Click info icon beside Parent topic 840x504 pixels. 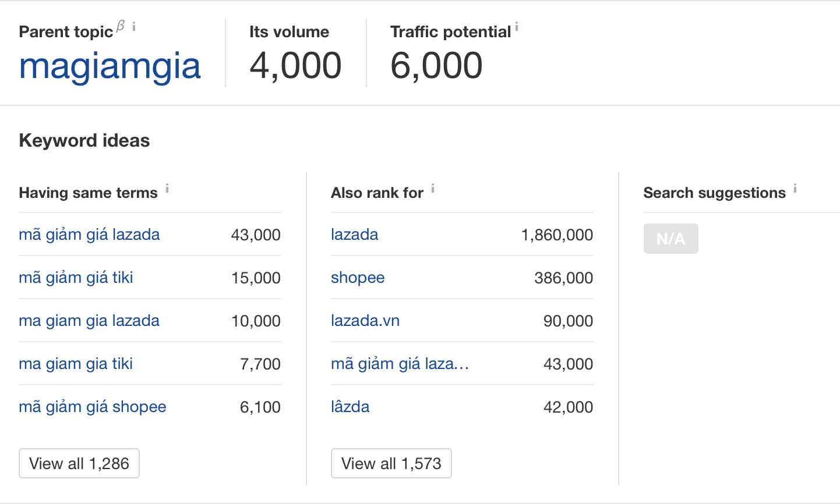tap(134, 26)
